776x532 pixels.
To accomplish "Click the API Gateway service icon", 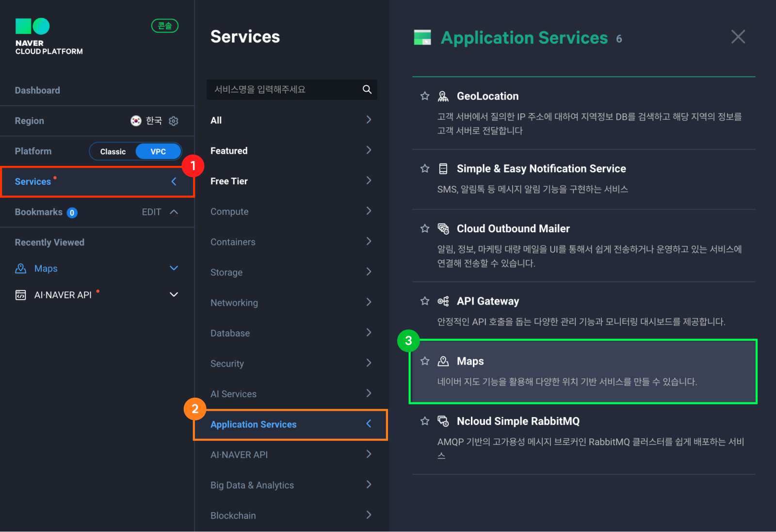I will [x=443, y=301].
